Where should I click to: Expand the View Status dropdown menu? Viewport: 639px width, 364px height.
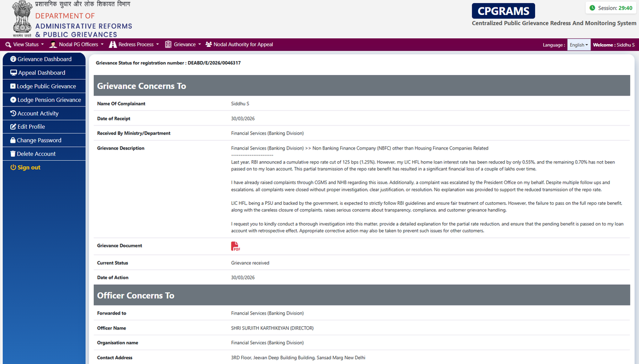24,45
